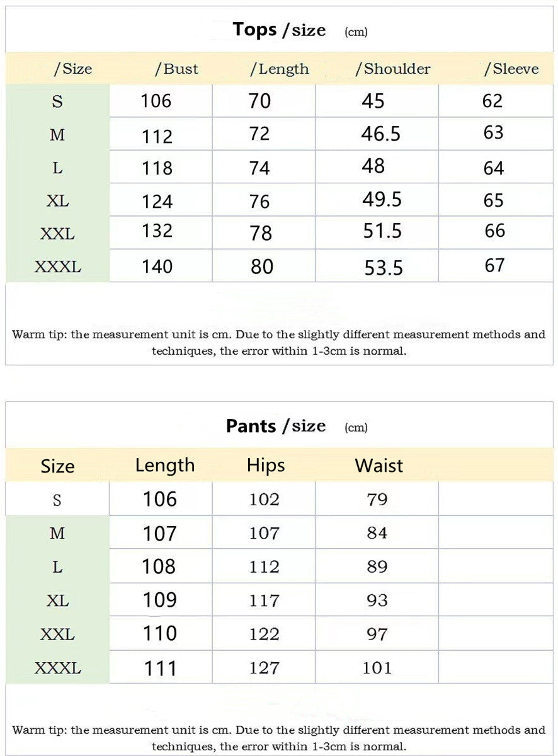Click the Pants /size table title
Image resolution: width=558 pixels, height=756 pixels.
pos(276,427)
